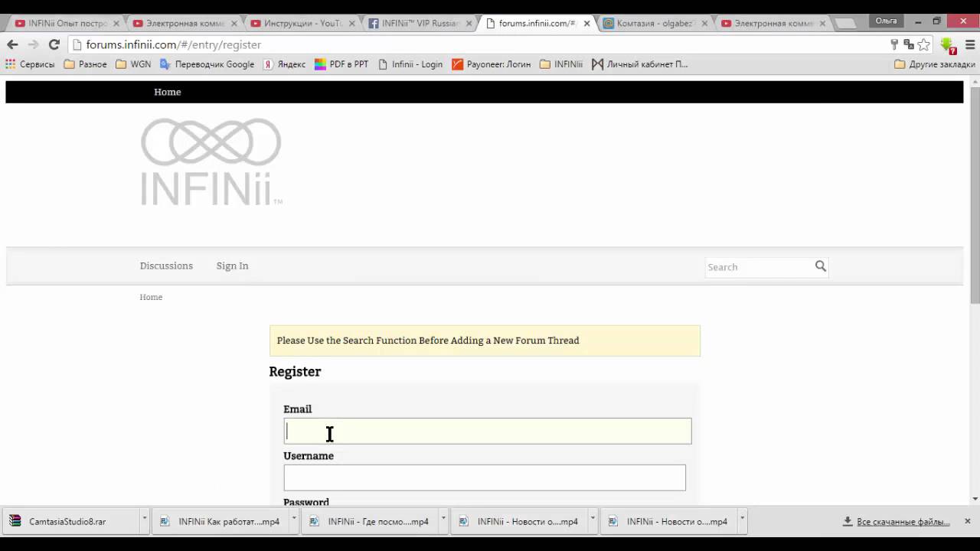Viewport: 980px width, 551px height.
Task: Click the green download extension icon
Action: click(948, 45)
